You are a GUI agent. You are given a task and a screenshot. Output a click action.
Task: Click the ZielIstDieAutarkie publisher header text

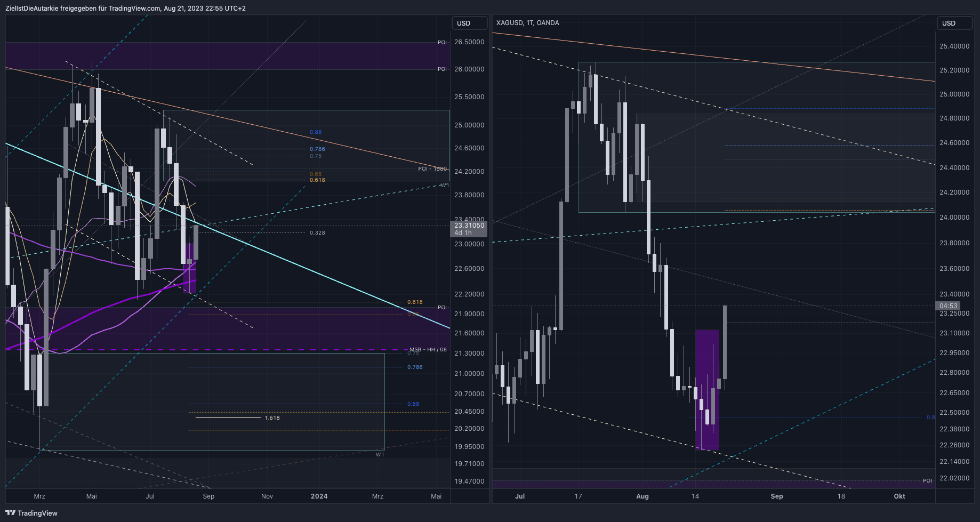pyautogui.click(x=125, y=8)
